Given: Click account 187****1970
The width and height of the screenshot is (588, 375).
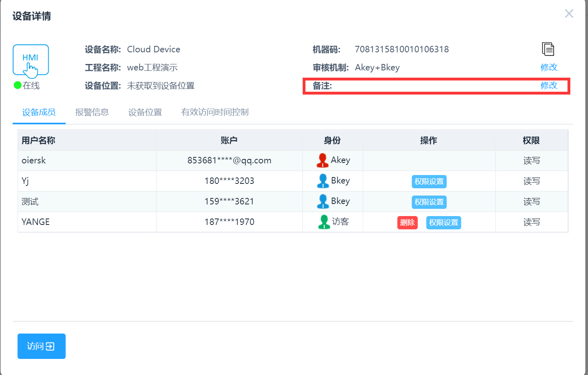Looking at the screenshot, I should coord(229,222).
